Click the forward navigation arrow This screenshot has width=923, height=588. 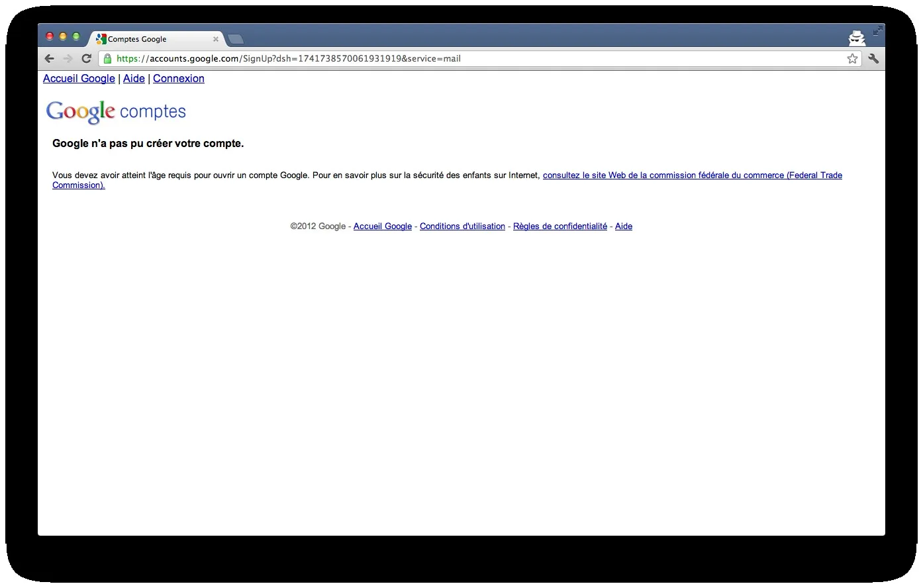68,58
